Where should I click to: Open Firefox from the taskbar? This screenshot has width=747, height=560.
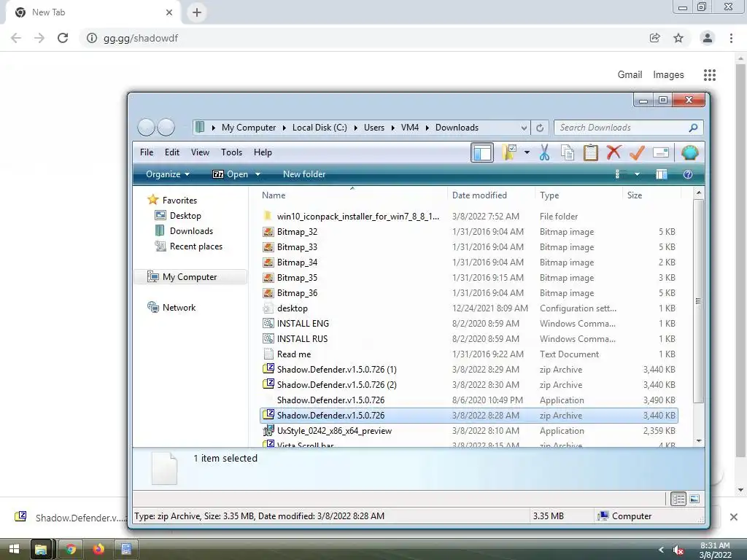[98, 549]
